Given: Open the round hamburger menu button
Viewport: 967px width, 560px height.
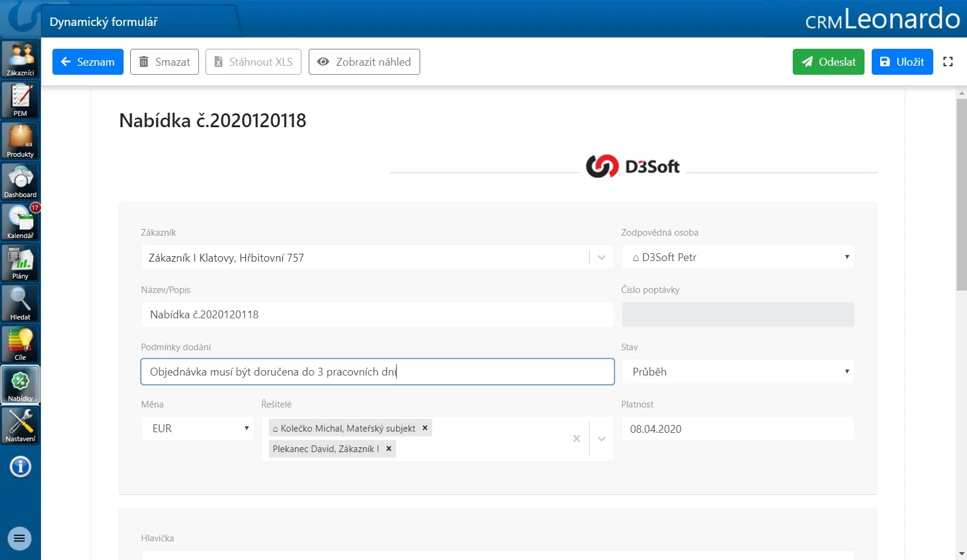Looking at the screenshot, I should pos(19,538).
